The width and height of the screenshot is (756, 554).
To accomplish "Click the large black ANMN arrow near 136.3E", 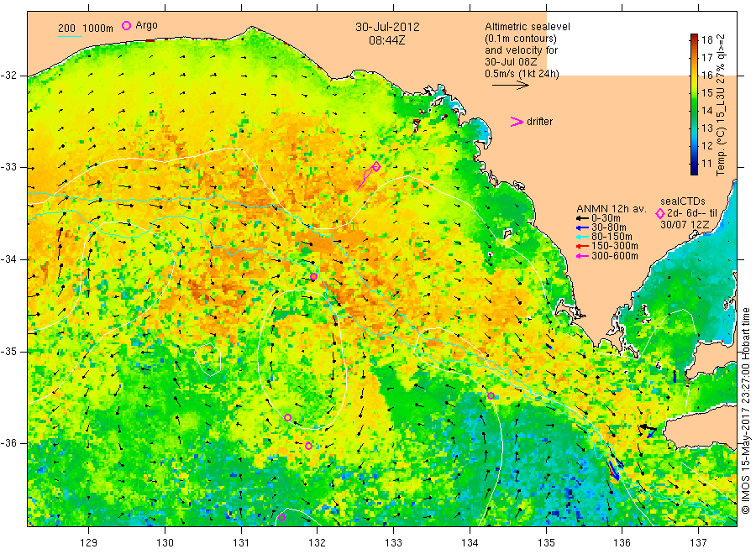I will tap(648, 427).
